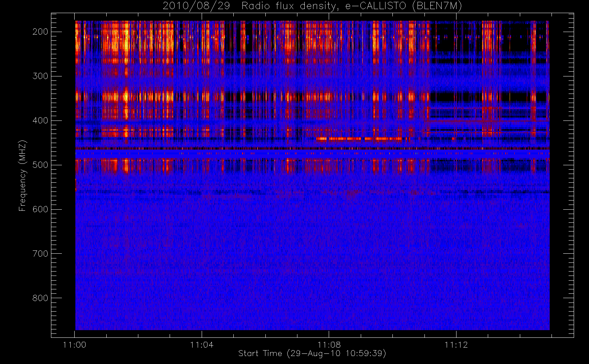Click the 11:12 time tick label
The width and height of the screenshot is (589, 364).
[456, 345]
